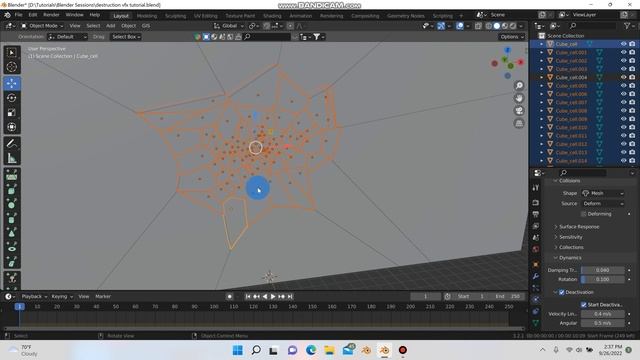Open the GIS menu
Screen dimensions: 640x360
146,26
